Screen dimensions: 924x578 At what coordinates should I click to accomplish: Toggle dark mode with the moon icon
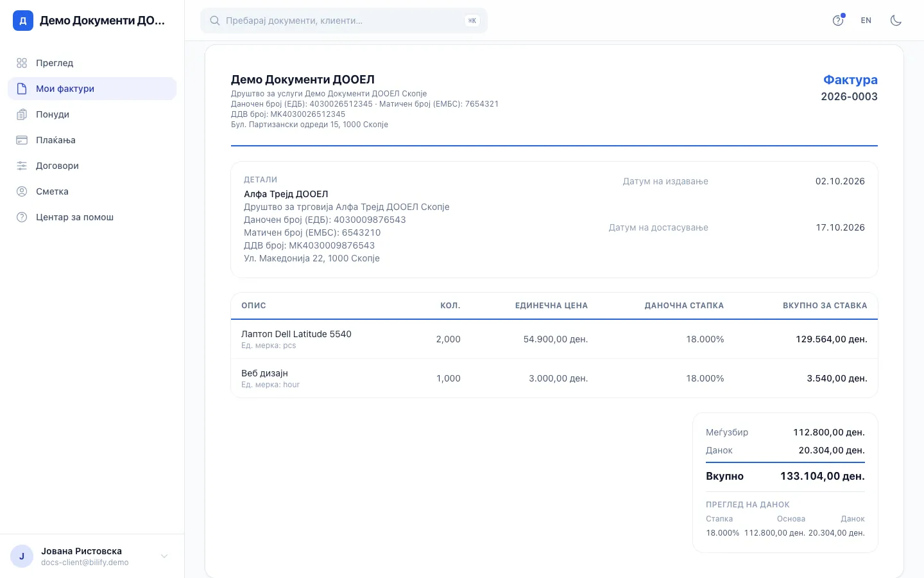coord(896,21)
